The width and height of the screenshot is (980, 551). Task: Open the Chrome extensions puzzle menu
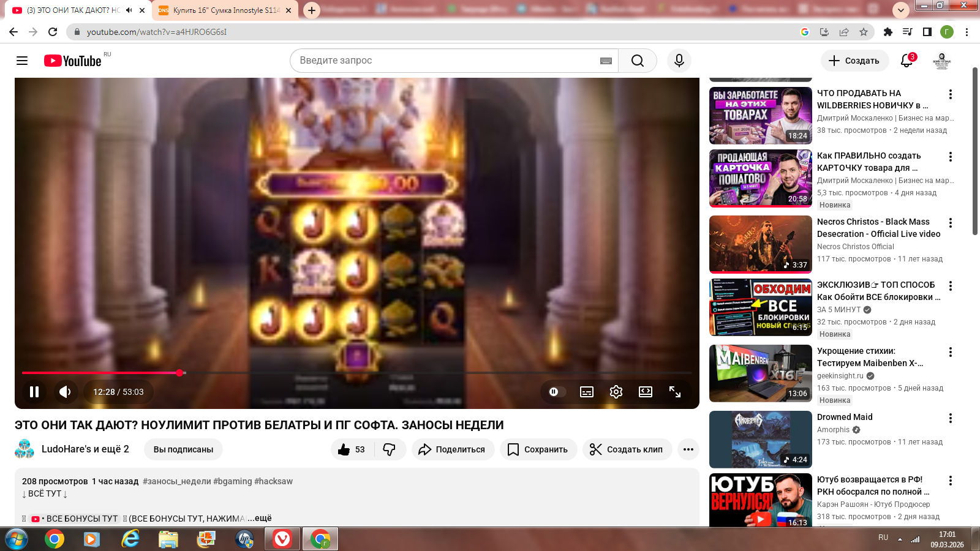click(x=888, y=32)
